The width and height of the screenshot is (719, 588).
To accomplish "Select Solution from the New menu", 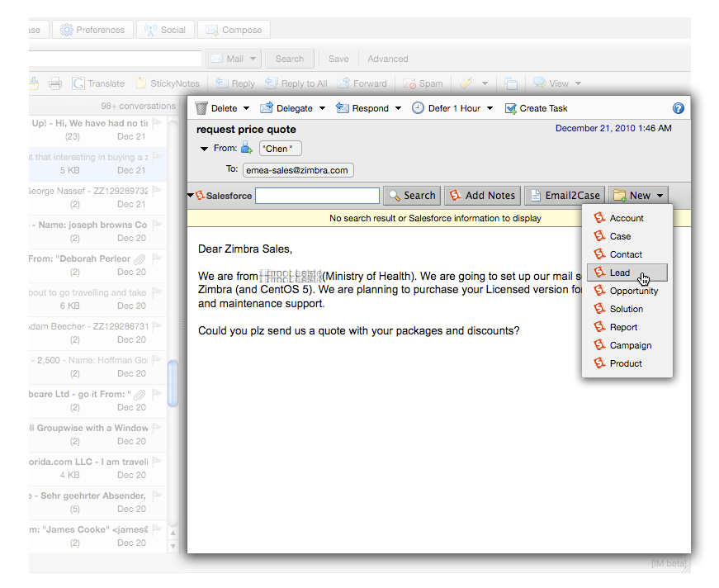I will click(x=627, y=309).
